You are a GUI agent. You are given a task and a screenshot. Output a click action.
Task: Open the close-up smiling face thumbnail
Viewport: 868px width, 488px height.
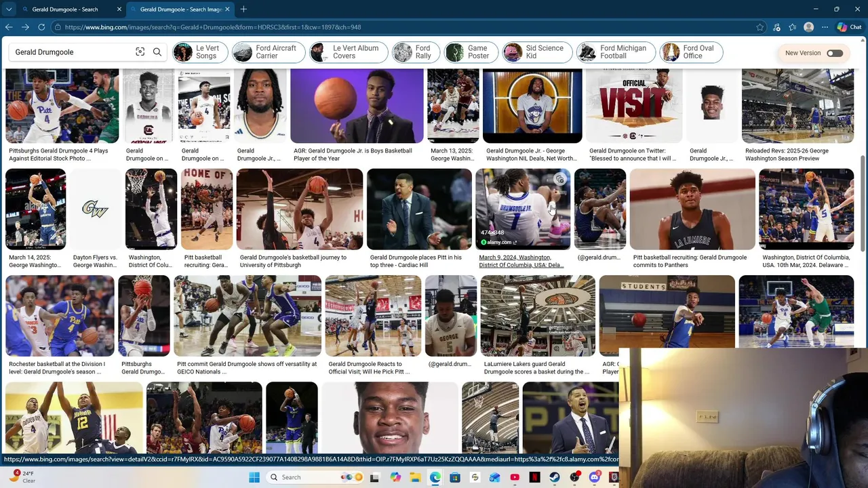pyautogui.click(x=389, y=418)
